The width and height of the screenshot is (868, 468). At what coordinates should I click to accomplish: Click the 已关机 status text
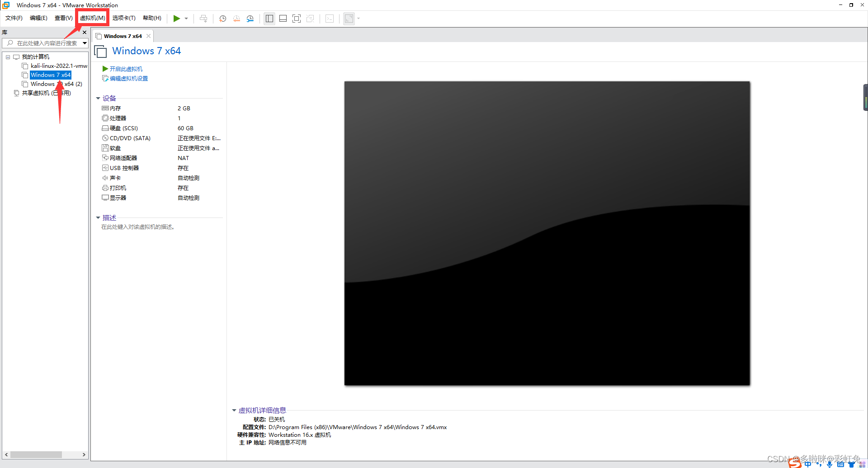point(277,420)
